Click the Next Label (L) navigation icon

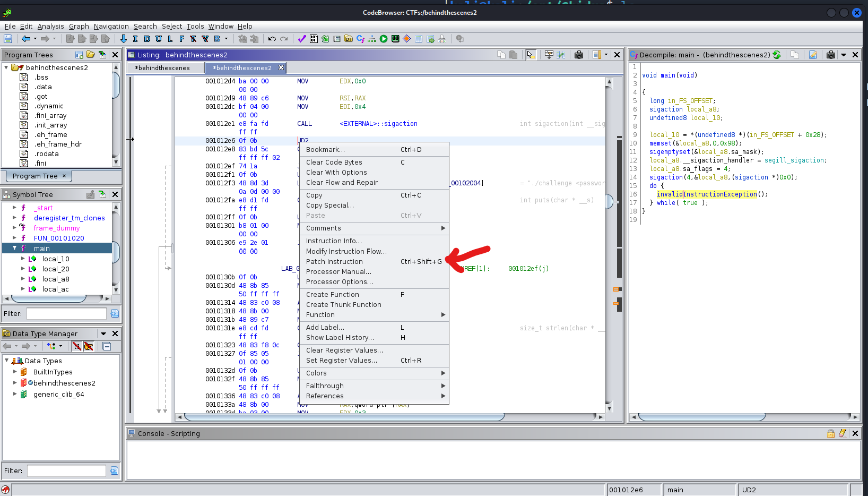[170, 39]
